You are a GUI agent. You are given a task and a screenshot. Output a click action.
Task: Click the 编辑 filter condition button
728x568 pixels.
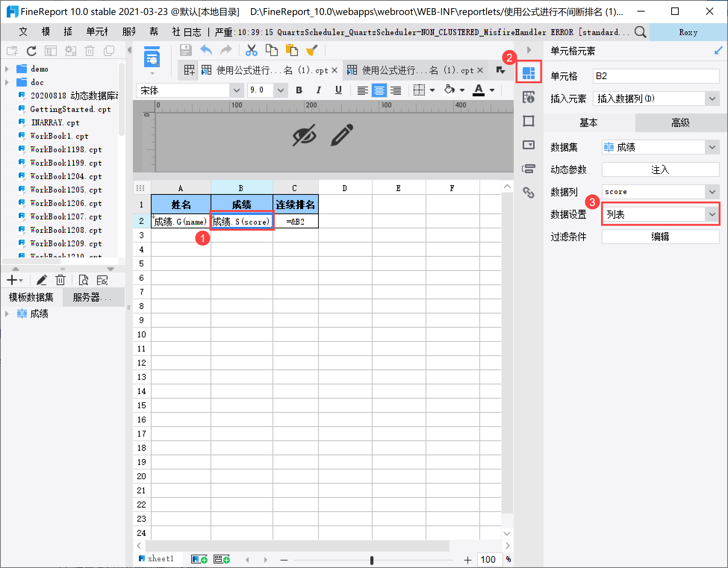660,237
